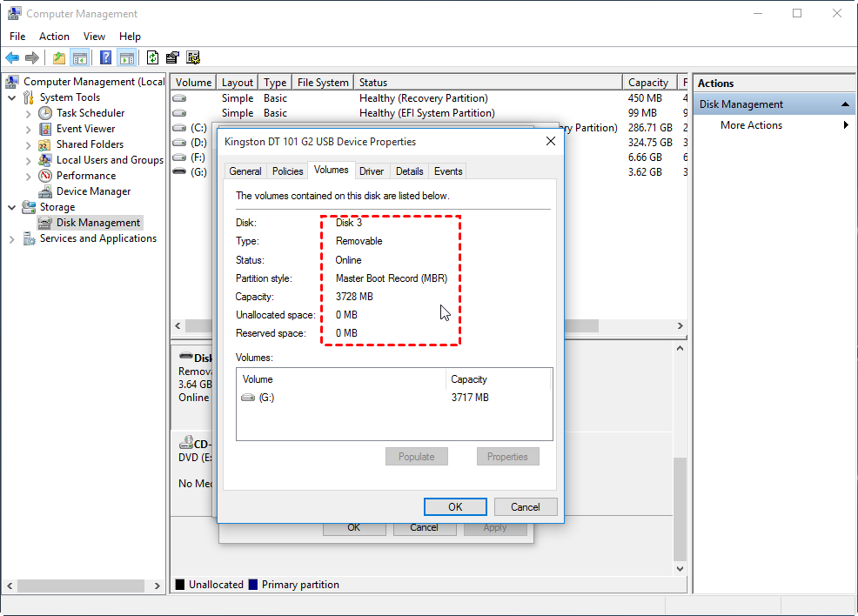Click the Properties button below Volumes list
The width and height of the screenshot is (858, 616).
coord(507,457)
